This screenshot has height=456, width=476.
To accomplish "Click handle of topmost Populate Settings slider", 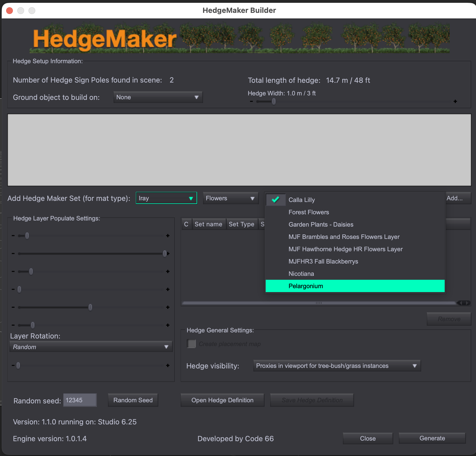I will [x=27, y=236].
